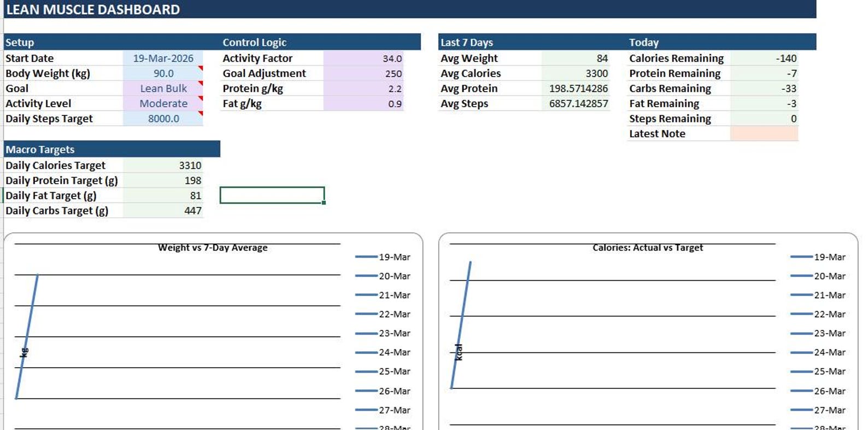Click the Setup section header
868x430 pixels.
point(20,42)
